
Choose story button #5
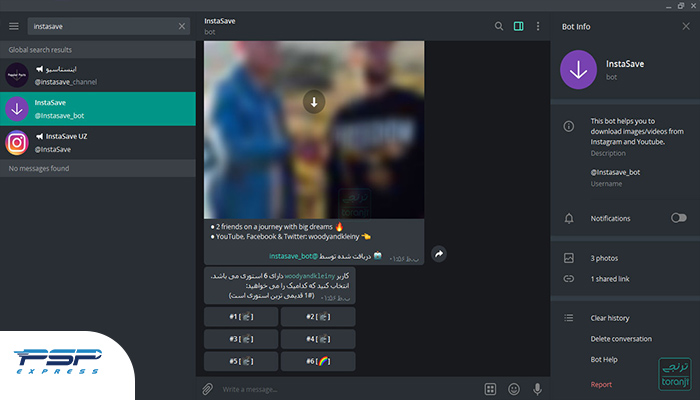[241, 361]
